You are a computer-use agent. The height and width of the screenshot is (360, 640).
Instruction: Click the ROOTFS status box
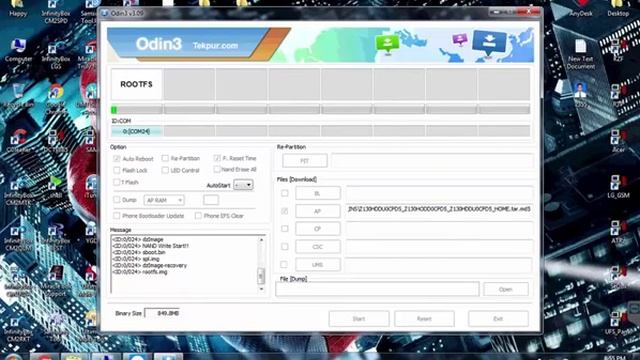(x=137, y=84)
